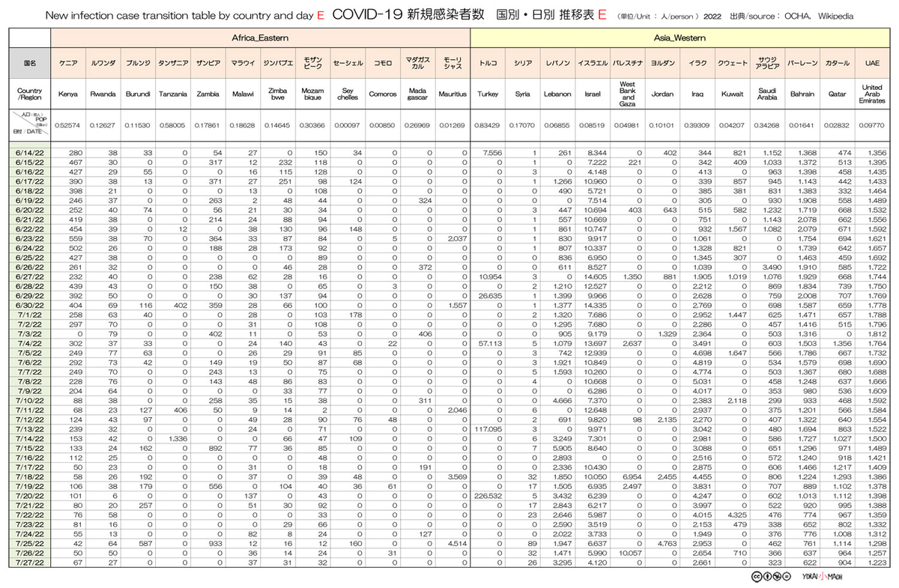Select the Turkey country header
This screenshot has width=899, height=588.
(x=488, y=94)
